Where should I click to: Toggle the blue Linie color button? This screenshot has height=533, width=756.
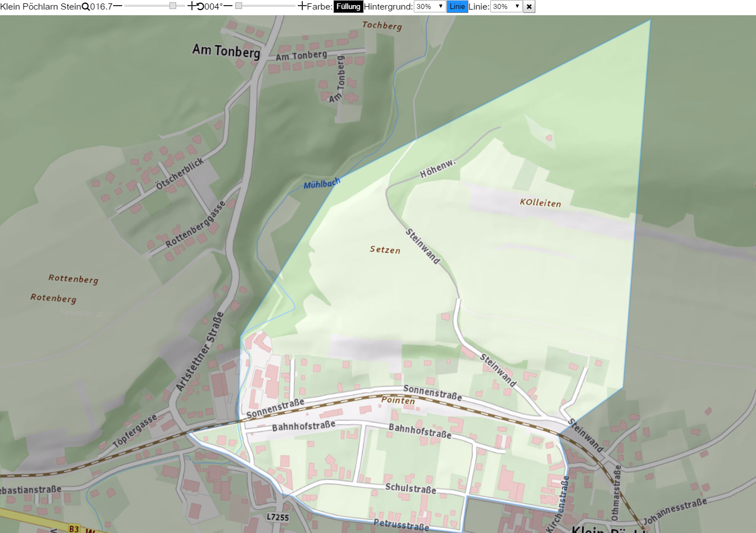tap(458, 7)
